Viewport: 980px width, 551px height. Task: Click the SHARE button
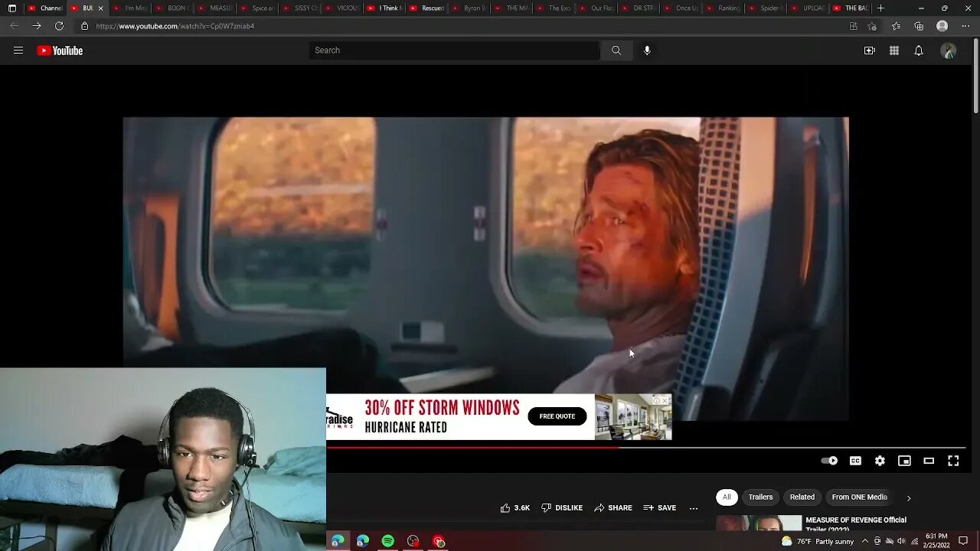click(613, 507)
